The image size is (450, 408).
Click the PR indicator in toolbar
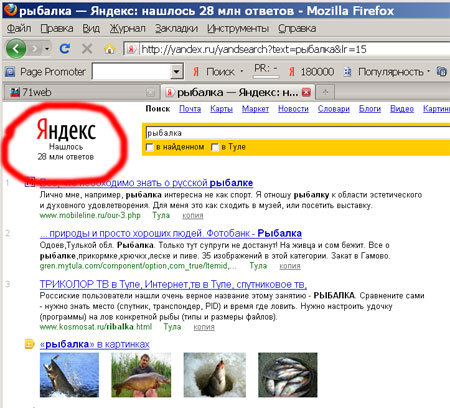[x=266, y=70]
